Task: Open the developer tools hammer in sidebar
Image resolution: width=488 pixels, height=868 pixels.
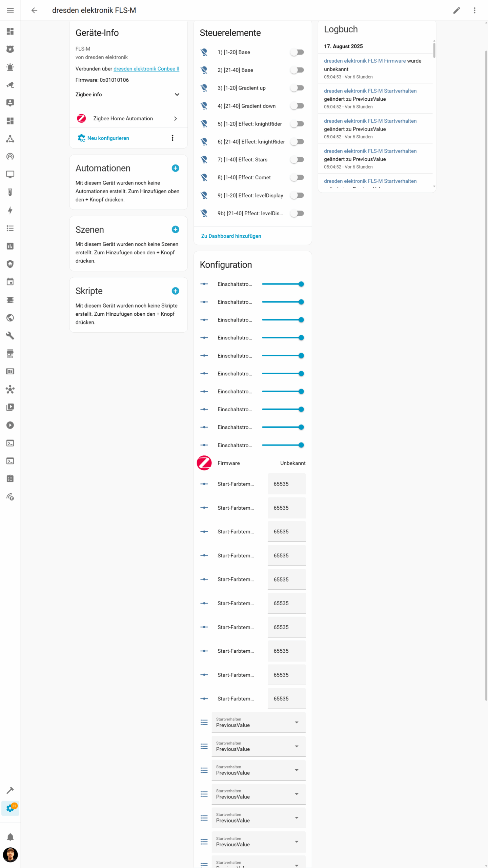Action: [11, 790]
